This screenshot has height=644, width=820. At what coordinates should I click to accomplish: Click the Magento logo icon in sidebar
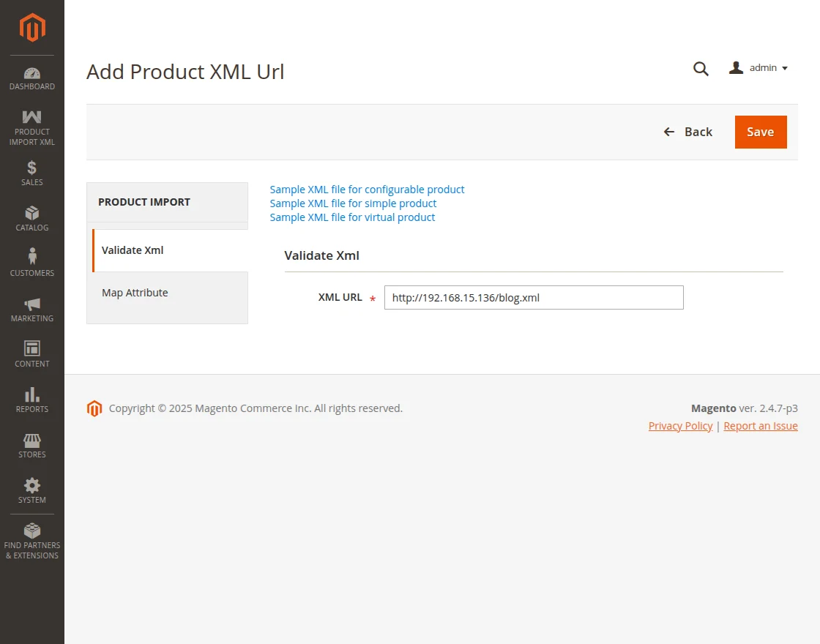[x=32, y=28]
